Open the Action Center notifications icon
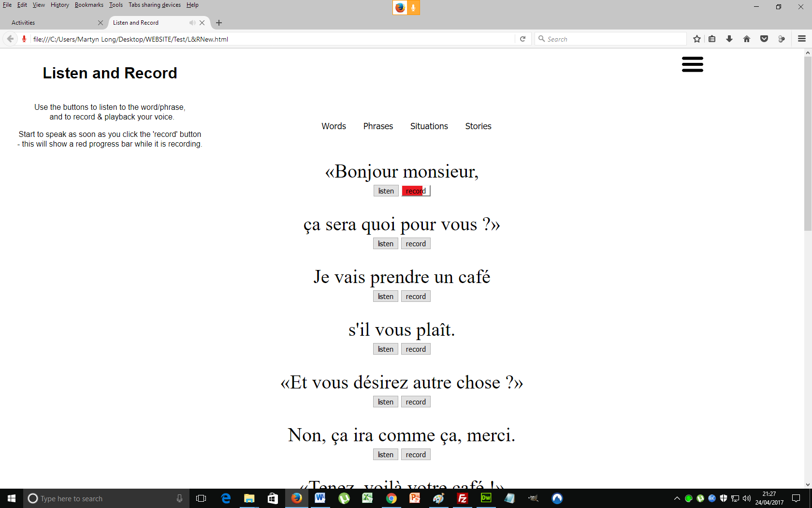This screenshot has height=508, width=812. point(796,498)
